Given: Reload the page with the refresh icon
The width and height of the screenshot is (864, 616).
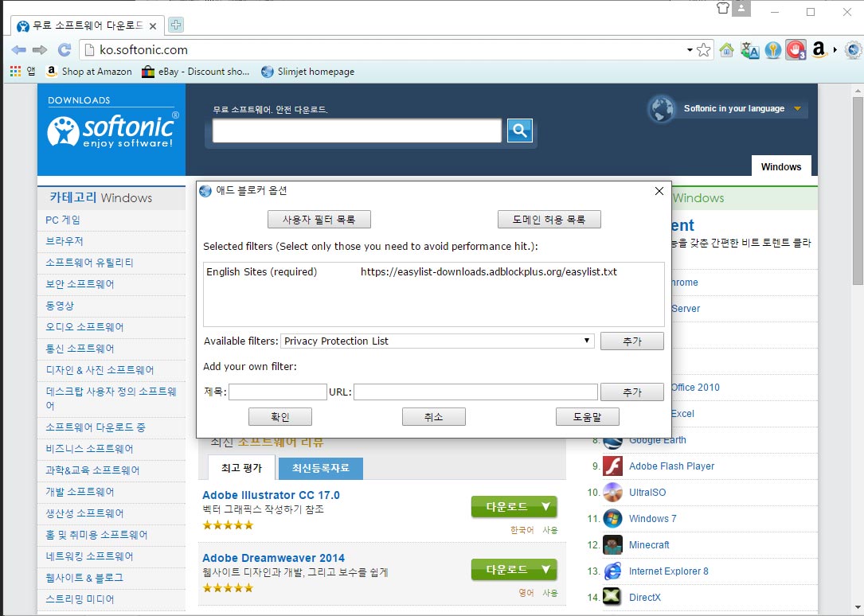Looking at the screenshot, I should [65, 50].
